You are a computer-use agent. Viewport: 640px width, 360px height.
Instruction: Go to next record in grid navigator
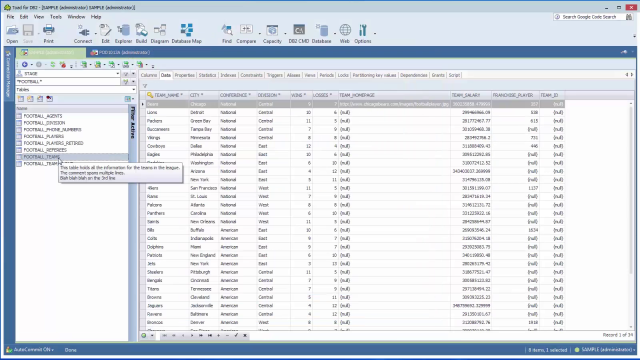click(x=192, y=336)
